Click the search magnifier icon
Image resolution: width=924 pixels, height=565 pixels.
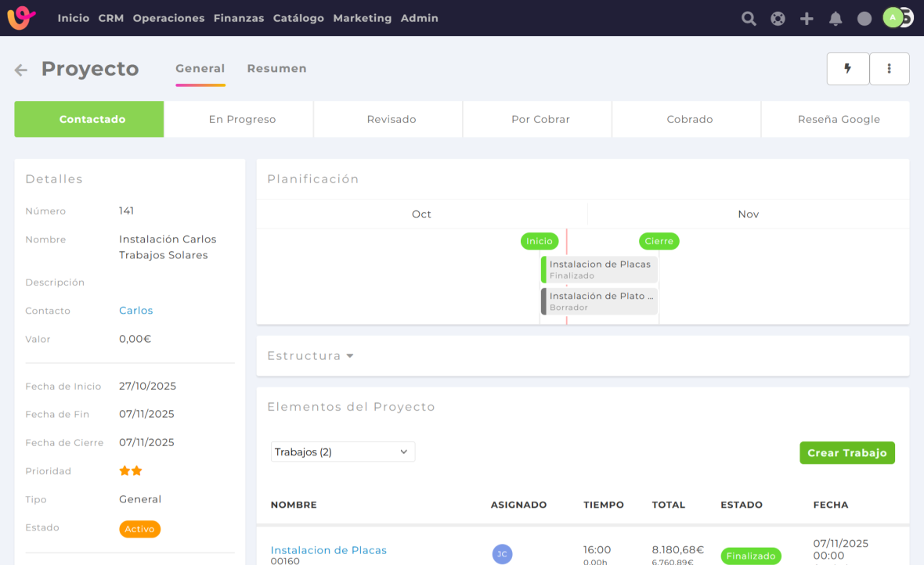pos(749,19)
